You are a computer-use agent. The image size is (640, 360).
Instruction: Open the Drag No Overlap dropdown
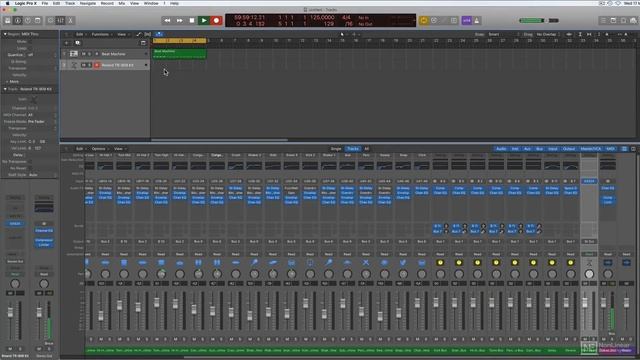[x=548, y=34]
